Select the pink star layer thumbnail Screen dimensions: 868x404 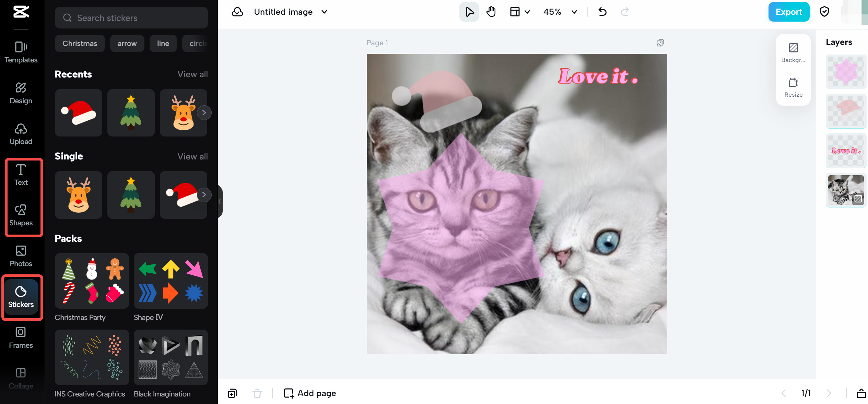pyautogui.click(x=846, y=72)
